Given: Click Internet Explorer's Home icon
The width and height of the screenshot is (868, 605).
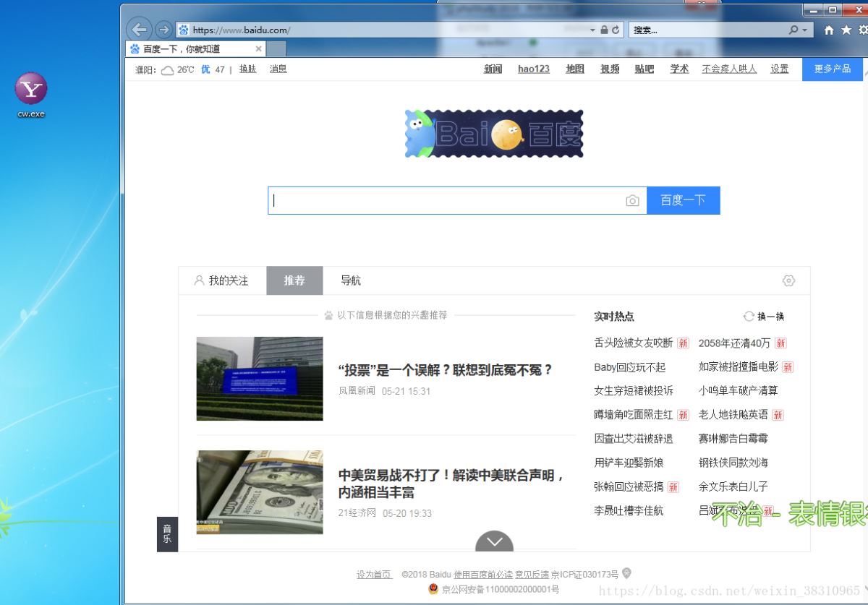Looking at the screenshot, I should click(x=827, y=30).
